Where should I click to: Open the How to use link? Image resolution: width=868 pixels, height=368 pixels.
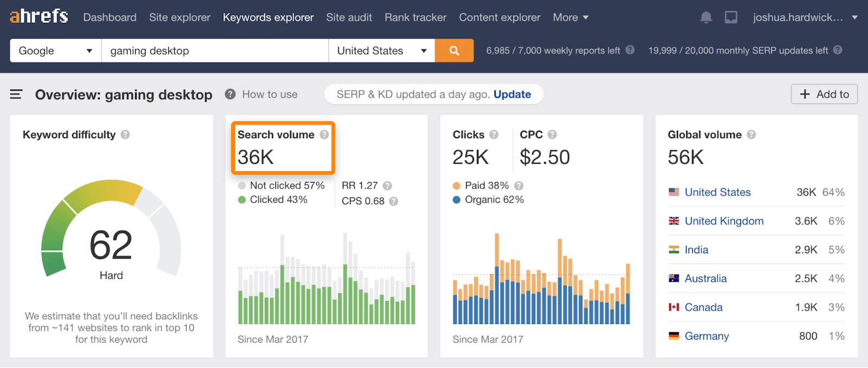click(x=270, y=94)
